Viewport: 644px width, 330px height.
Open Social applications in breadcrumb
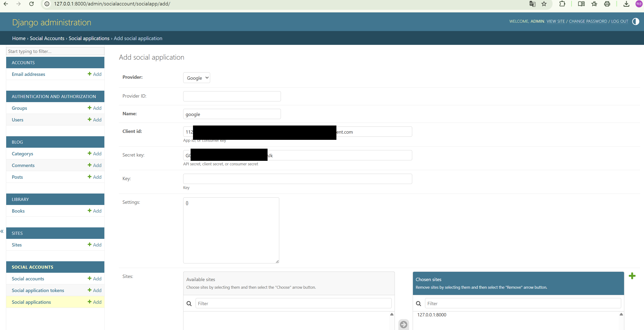89,38
